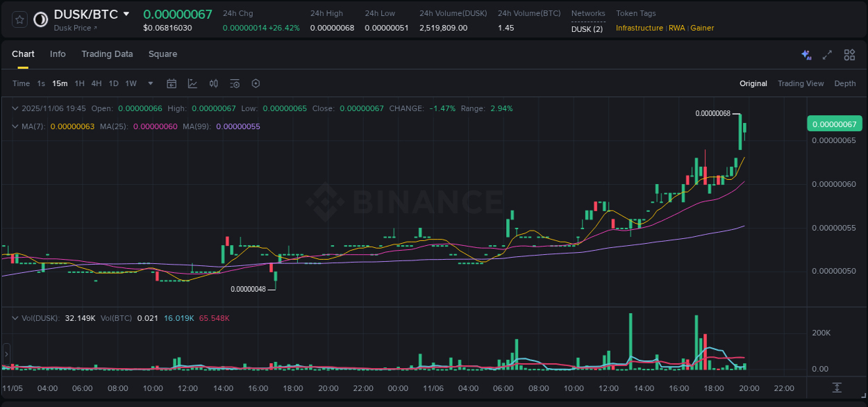Expand the extra timeframes dropdown arrow
The width and height of the screenshot is (868, 407).
pos(149,83)
